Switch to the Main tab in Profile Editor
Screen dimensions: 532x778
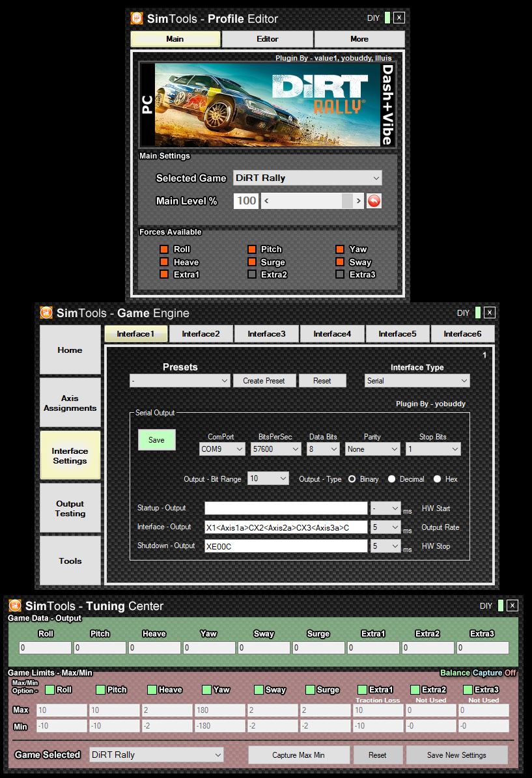(175, 38)
